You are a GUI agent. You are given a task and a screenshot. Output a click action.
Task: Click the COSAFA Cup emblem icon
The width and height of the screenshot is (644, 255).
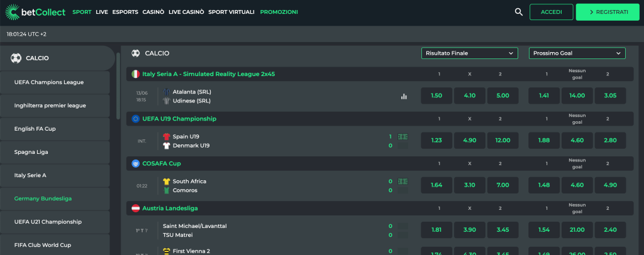coord(135,163)
